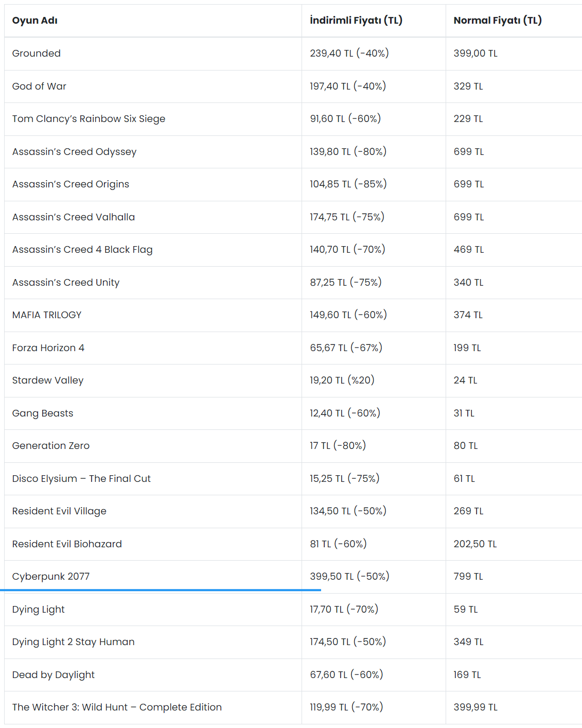The width and height of the screenshot is (582, 728).
Task: Click the Oyun Adı column header
Action: 35,21
